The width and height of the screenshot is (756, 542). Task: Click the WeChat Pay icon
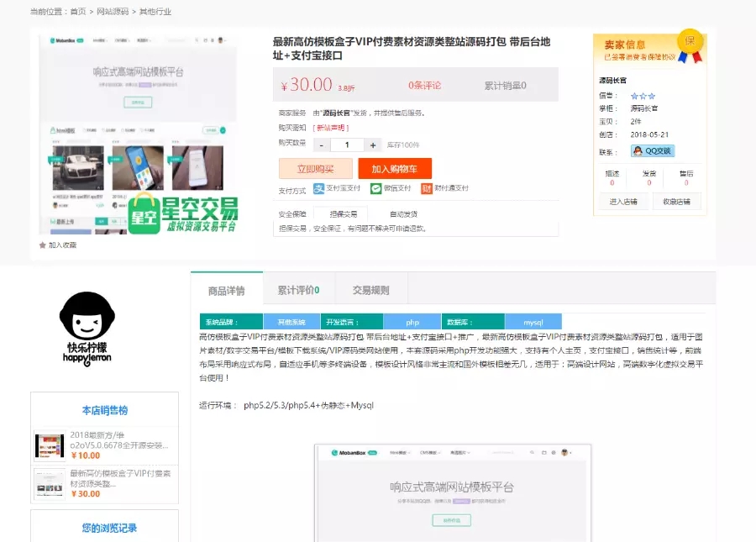(375, 189)
